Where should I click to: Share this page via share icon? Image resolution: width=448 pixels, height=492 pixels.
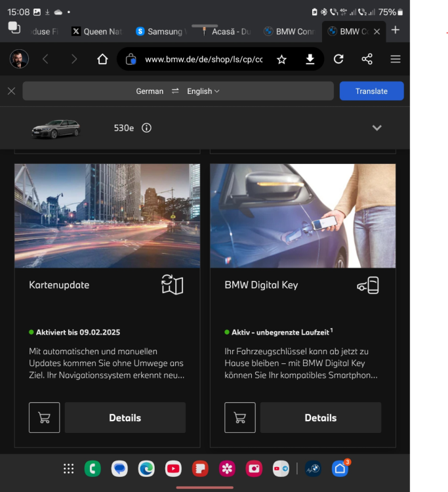[367, 59]
